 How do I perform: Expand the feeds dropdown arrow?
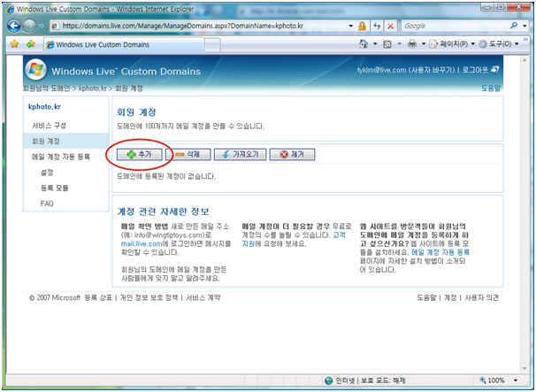[x=399, y=43]
